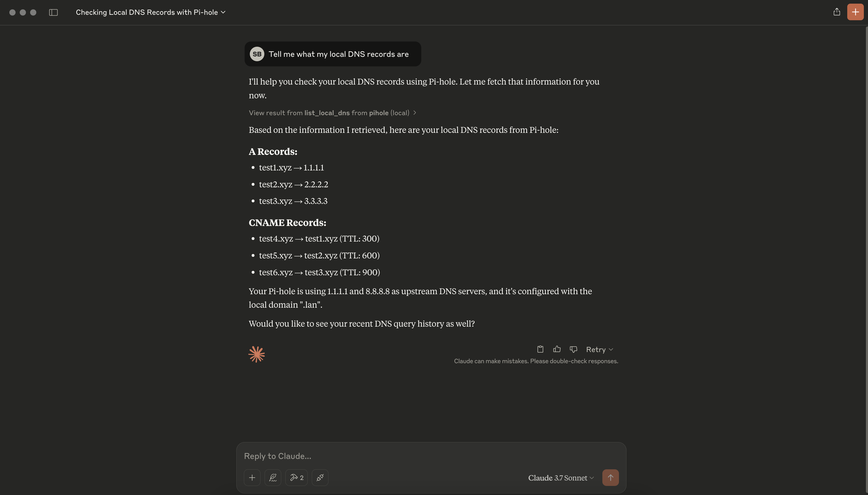This screenshot has width=868, height=495.
Task: Toggle fullscreen with the green traffic light
Action: 33,12
